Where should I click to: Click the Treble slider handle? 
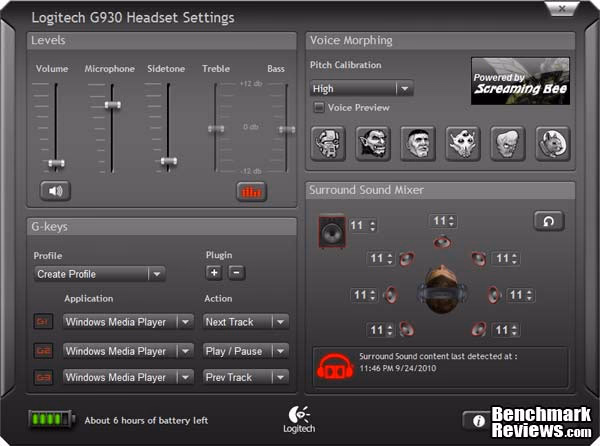click(x=216, y=129)
